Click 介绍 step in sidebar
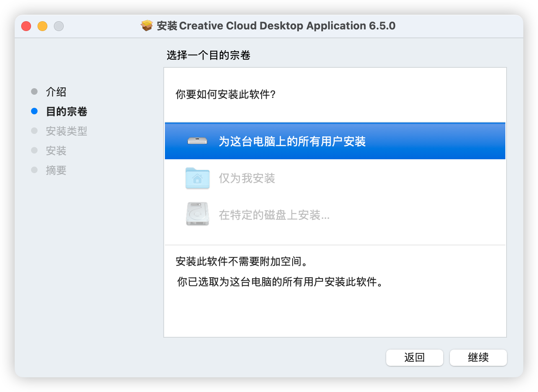Viewport: 538px width, 392px height. (x=56, y=92)
